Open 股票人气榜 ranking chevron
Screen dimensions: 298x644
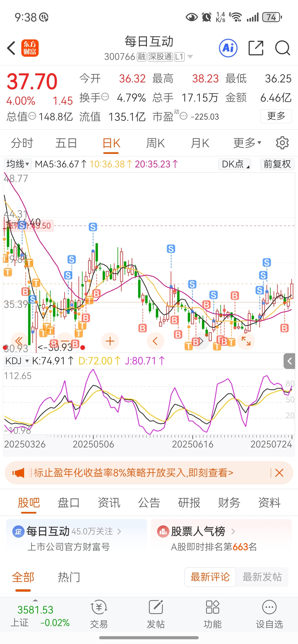pos(233,532)
